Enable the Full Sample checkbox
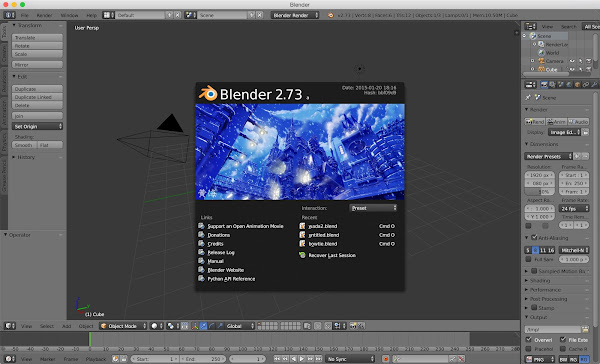The image size is (600, 364). [528, 259]
